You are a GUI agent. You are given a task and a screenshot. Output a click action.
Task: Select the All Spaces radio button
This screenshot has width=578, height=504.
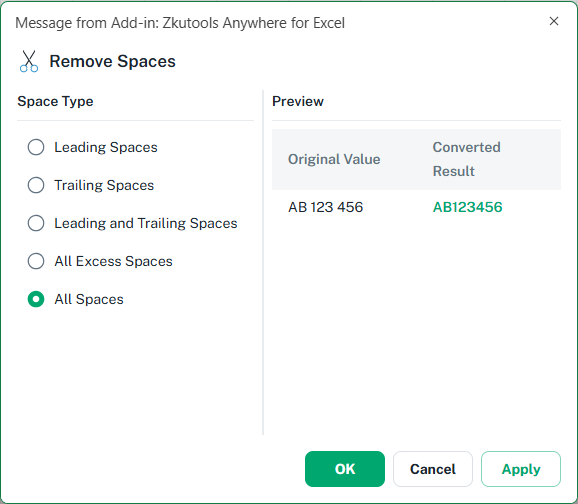(x=36, y=299)
